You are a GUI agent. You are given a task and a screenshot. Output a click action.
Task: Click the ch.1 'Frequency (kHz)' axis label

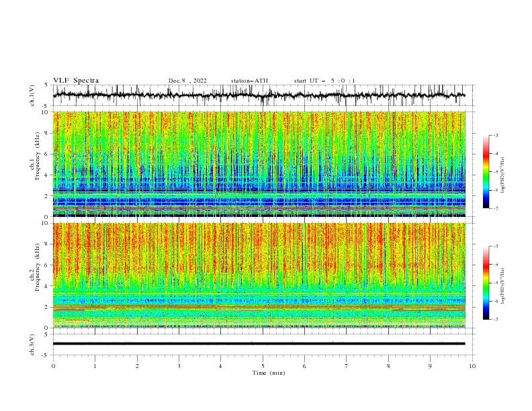coord(37,156)
